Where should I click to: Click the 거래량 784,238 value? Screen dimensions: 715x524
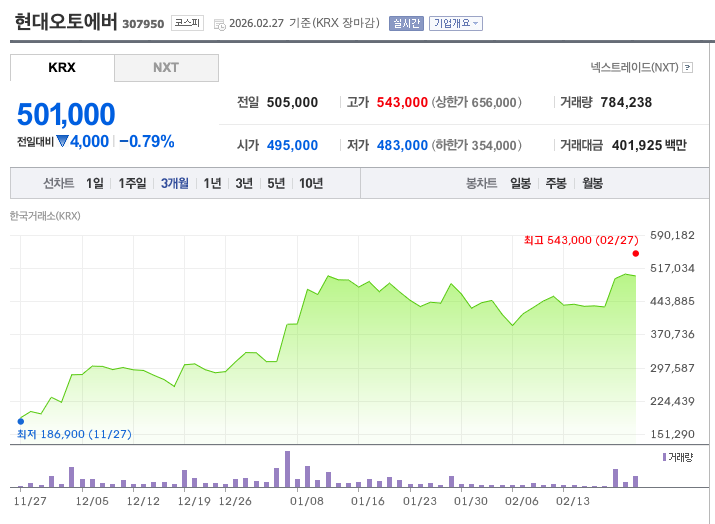click(626, 102)
